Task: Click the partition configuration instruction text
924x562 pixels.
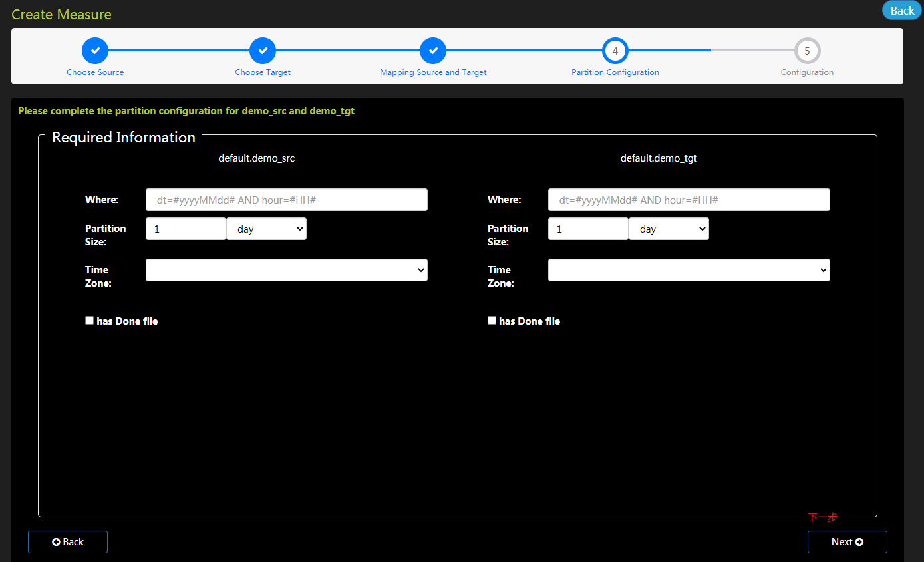Action: pyautogui.click(x=186, y=111)
